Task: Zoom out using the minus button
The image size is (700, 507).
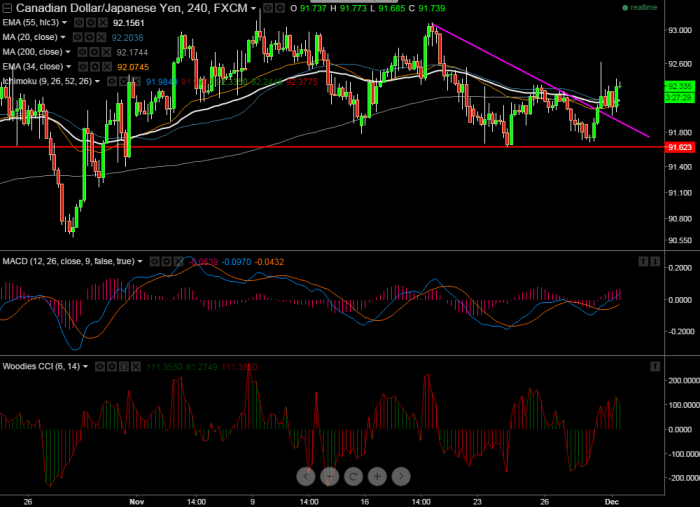Action: pos(330,476)
